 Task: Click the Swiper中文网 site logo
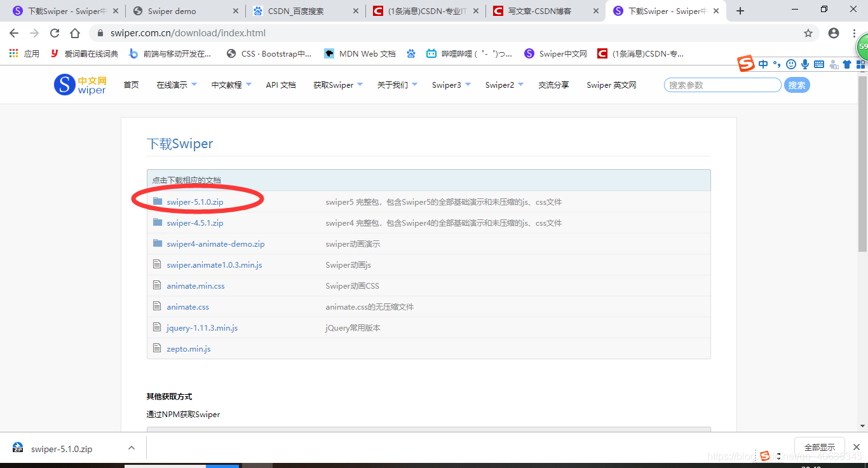[80, 85]
